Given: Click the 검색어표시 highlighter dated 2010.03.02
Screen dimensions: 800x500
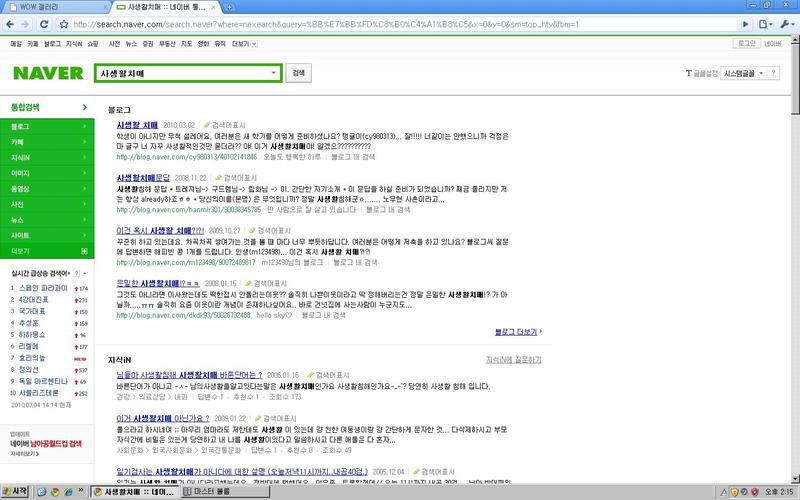Looking at the screenshot, I should (x=224, y=125).
